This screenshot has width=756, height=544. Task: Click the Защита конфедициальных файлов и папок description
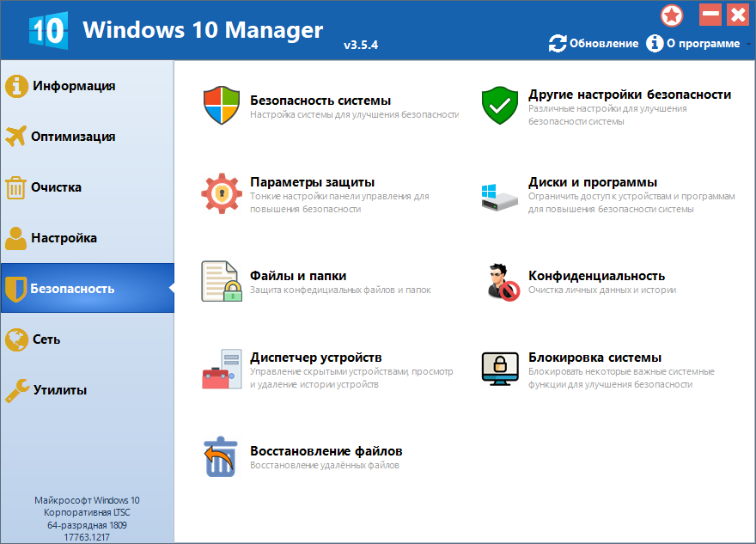(x=340, y=290)
